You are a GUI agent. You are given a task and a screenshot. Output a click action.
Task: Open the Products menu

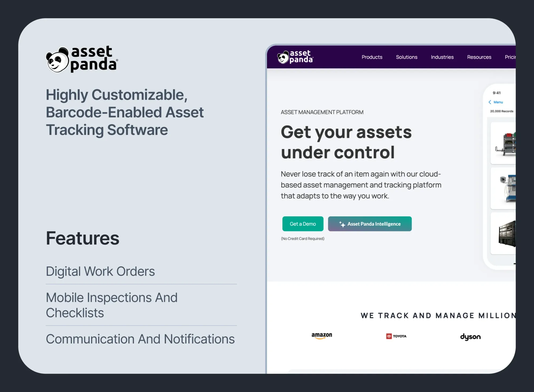372,57
